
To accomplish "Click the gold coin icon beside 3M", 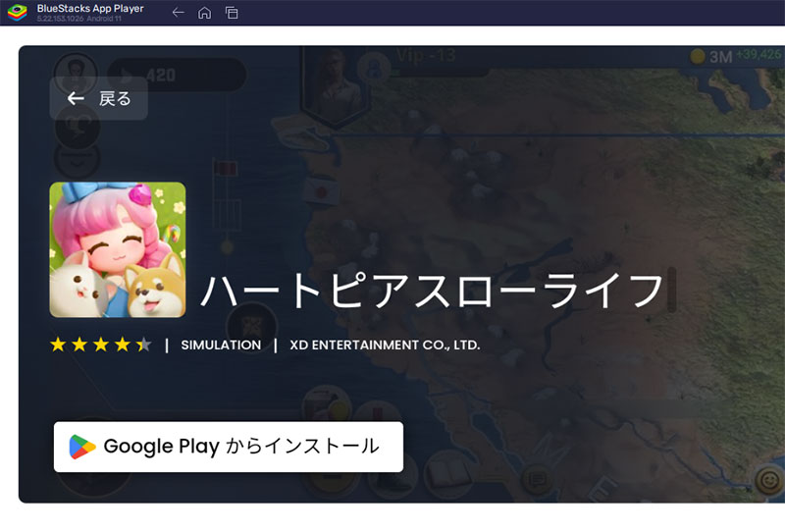I will coord(698,56).
